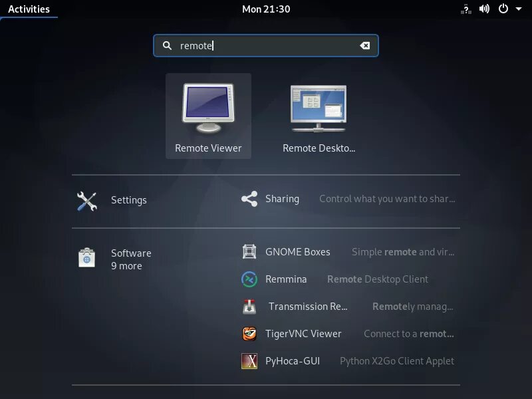
Task: Click 'Control what you want to shar...' description
Action: (x=387, y=199)
